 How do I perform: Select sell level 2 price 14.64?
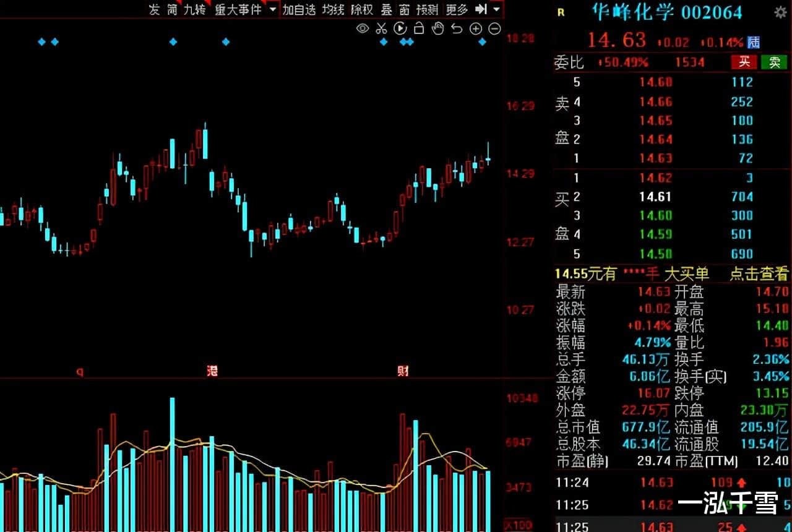click(x=656, y=139)
